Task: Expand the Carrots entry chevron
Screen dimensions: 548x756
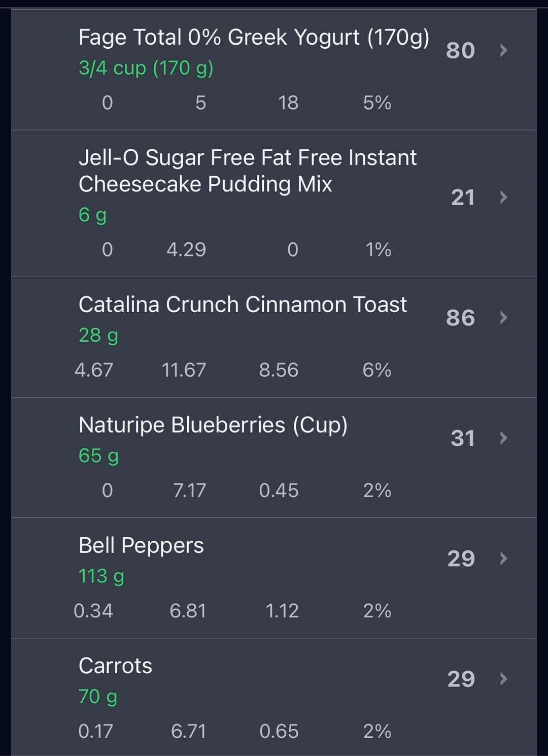Action: [x=503, y=679]
